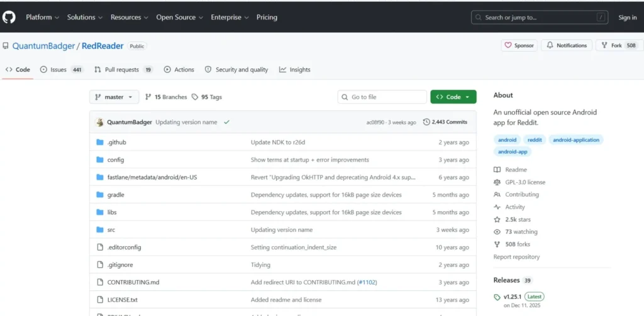Click the CONTRIBUTING.md file icon

pyautogui.click(x=100, y=282)
